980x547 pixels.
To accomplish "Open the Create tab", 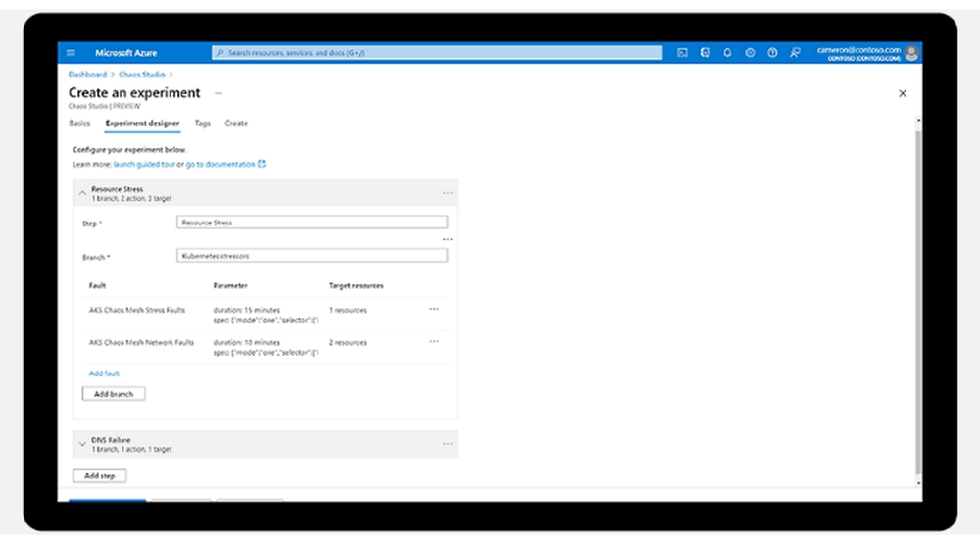I will [x=236, y=124].
